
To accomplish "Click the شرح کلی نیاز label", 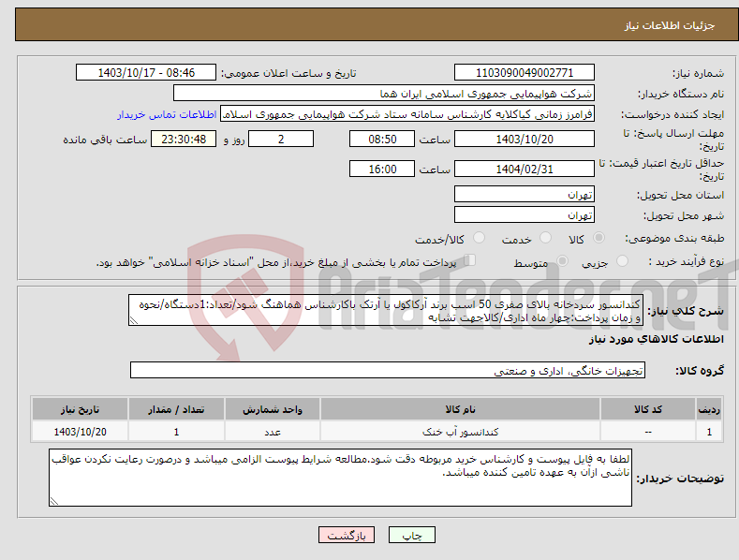I will 686,311.
